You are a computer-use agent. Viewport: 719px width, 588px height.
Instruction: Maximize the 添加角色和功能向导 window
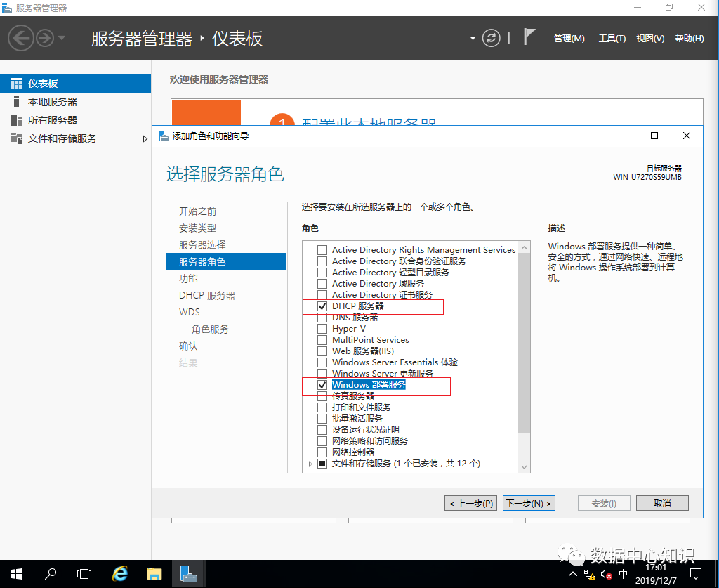(654, 136)
